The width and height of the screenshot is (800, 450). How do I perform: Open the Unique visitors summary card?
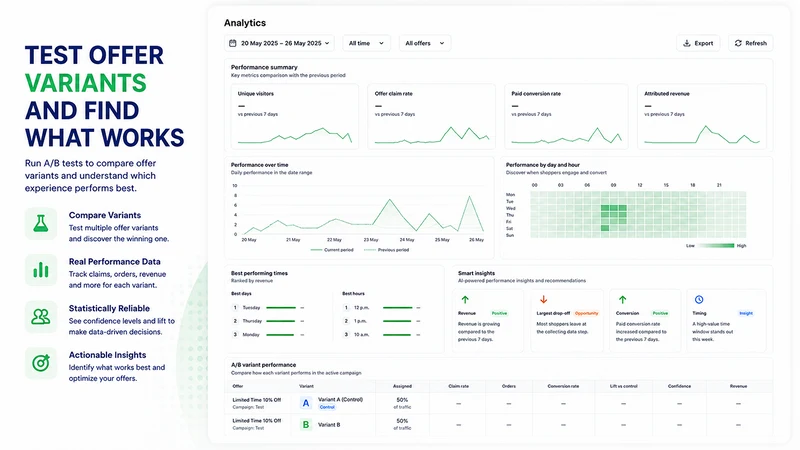(294, 117)
